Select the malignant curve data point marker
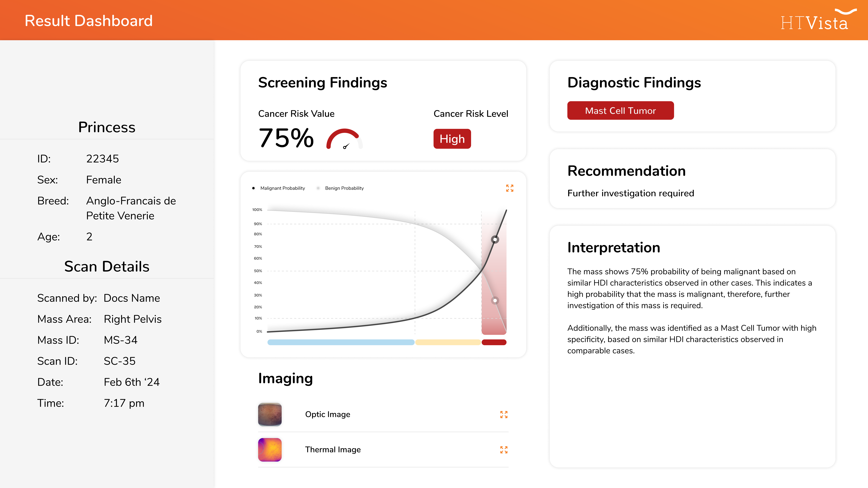Image resolution: width=868 pixels, height=488 pixels. [495, 239]
